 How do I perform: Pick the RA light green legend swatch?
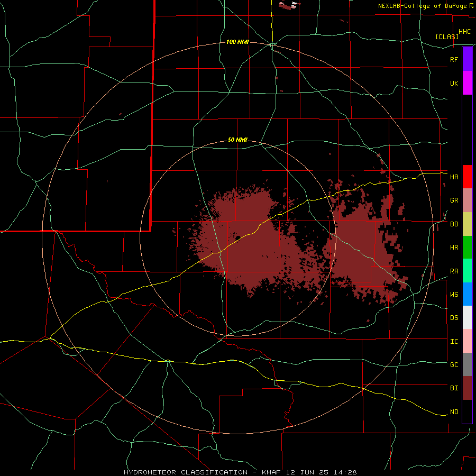(x=467, y=271)
